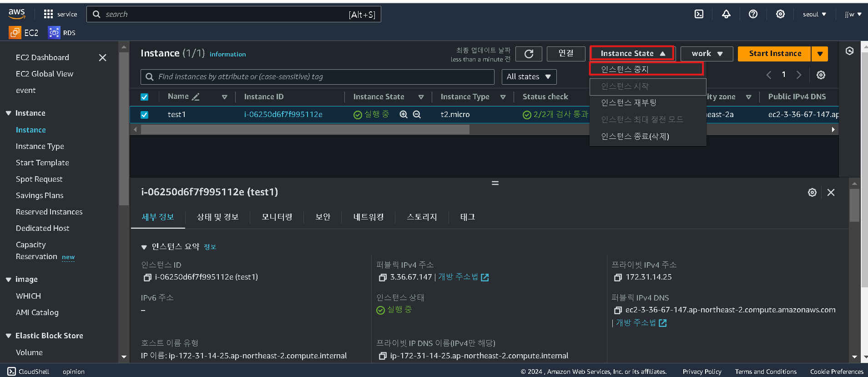
Task: Click the horizontal table scrollbar
Action: [305, 130]
